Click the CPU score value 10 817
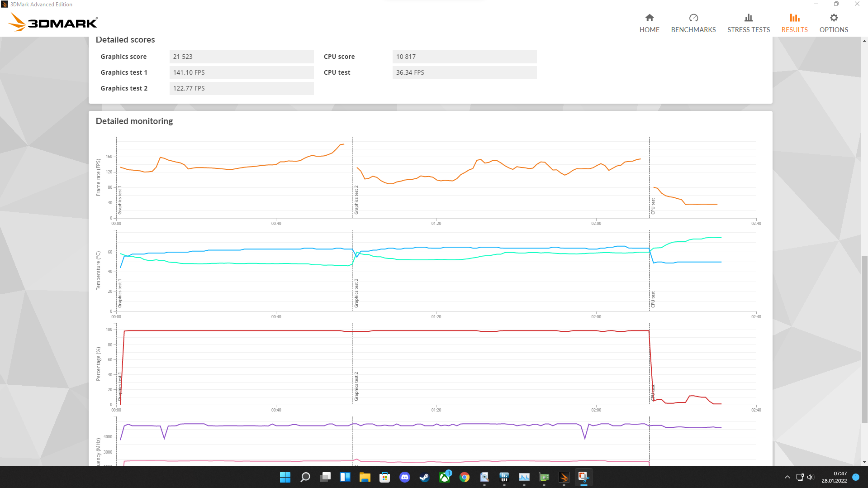868x488 pixels. pyautogui.click(x=465, y=57)
